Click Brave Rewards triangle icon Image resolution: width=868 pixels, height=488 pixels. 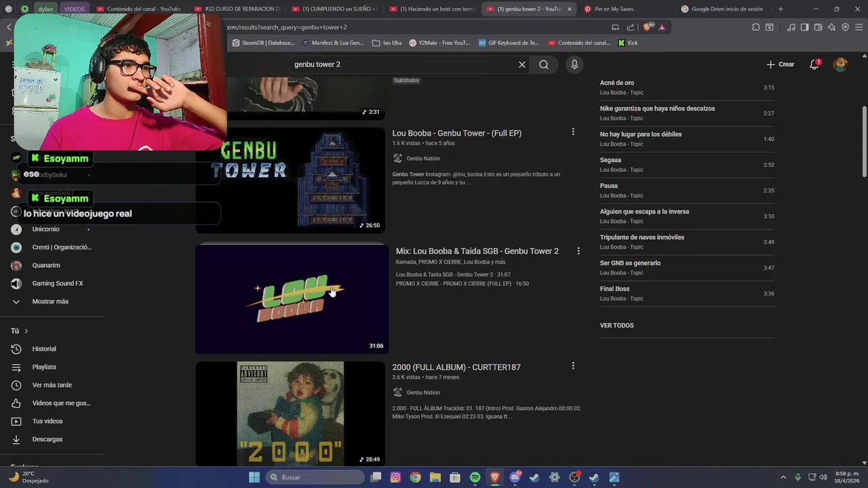pos(662,27)
